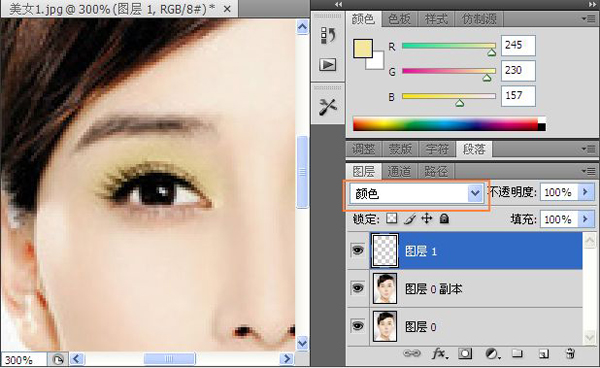Viewport: 600px width, 368px height.
Task: Delete layer with trash icon
Action: (x=570, y=353)
